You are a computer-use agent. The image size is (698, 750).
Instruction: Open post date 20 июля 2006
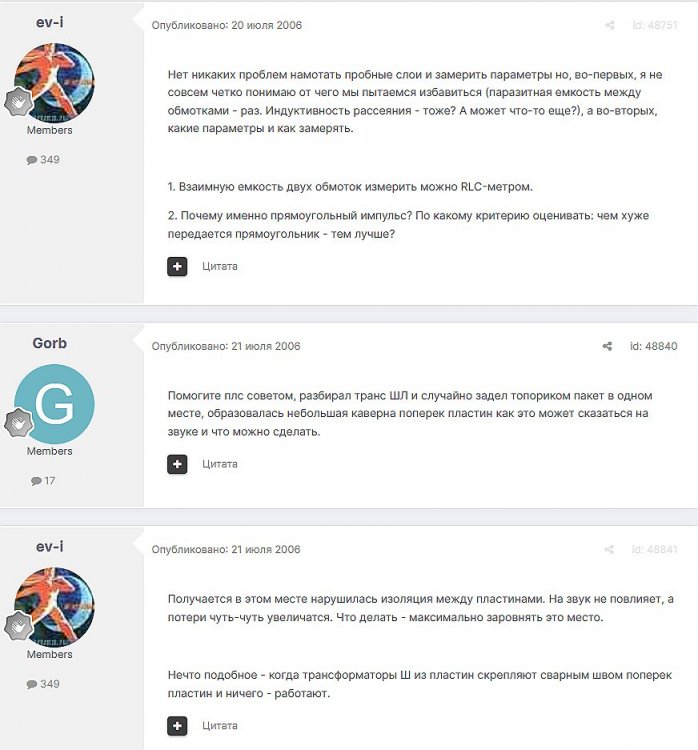(x=266, y=25)
